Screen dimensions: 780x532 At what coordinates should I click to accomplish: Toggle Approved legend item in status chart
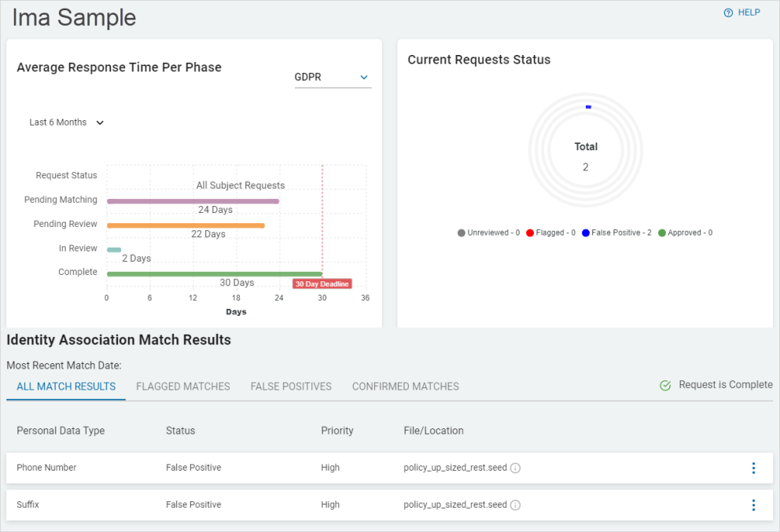click(x=686, y=233)
